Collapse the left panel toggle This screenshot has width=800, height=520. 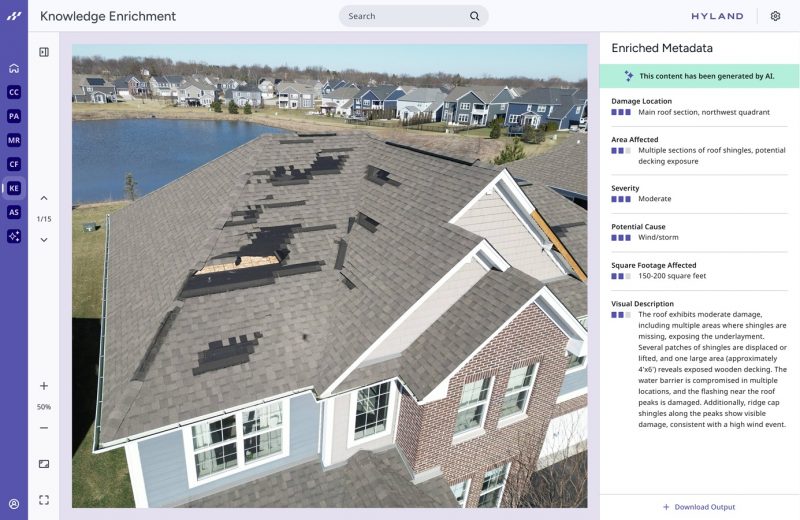point(44,52)
